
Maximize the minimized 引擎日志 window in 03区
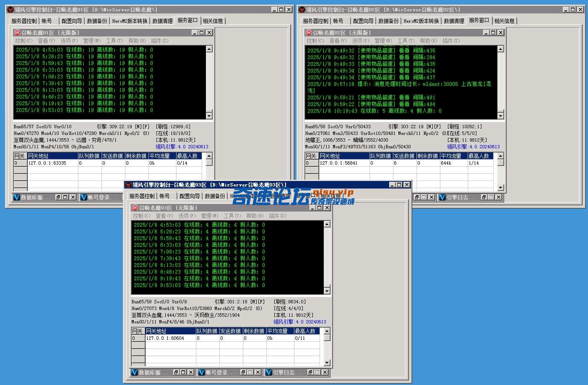click(317, 372)
